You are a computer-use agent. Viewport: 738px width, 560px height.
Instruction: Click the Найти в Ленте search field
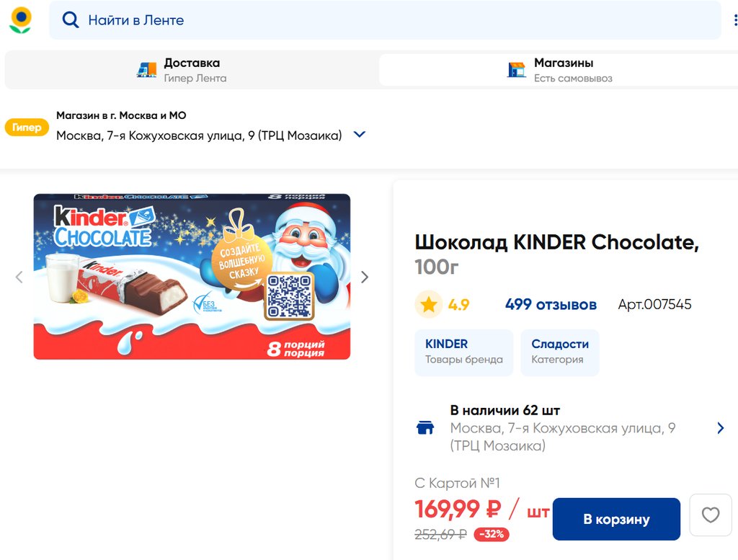pyautogui.click(x=389, y=20)
